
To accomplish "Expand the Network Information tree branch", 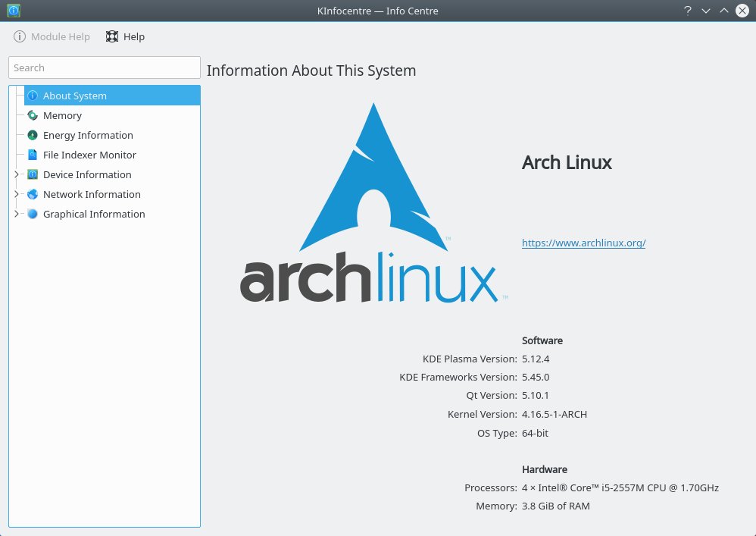I will (17, 194).
